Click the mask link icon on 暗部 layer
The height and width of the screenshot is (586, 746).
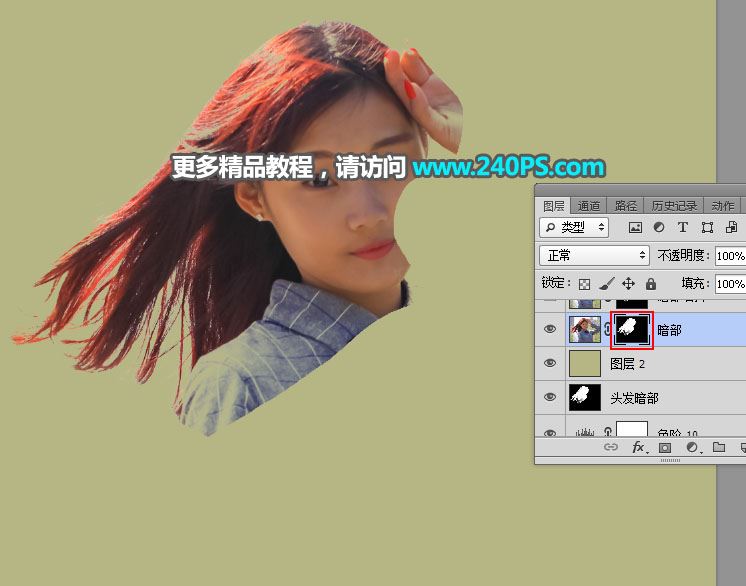tap(608, 329)
